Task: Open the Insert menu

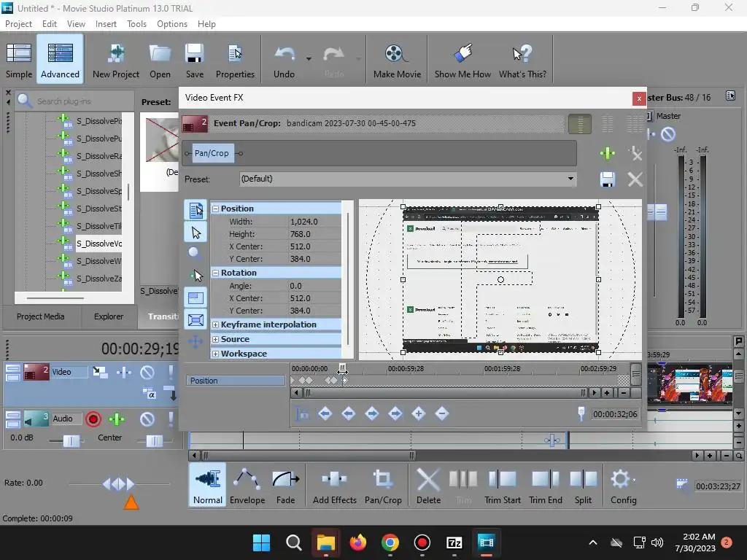Action: click(x=106, y=24)
